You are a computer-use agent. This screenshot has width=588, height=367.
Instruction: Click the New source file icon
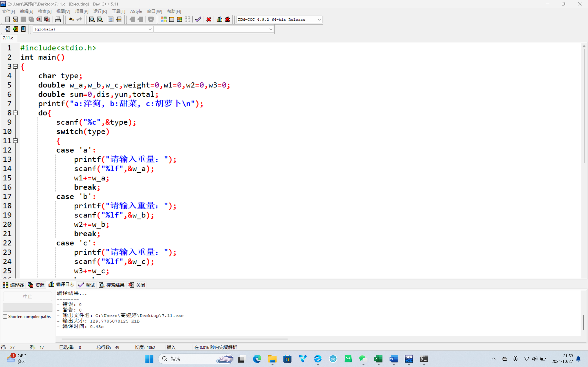click(x=7, y=19)
